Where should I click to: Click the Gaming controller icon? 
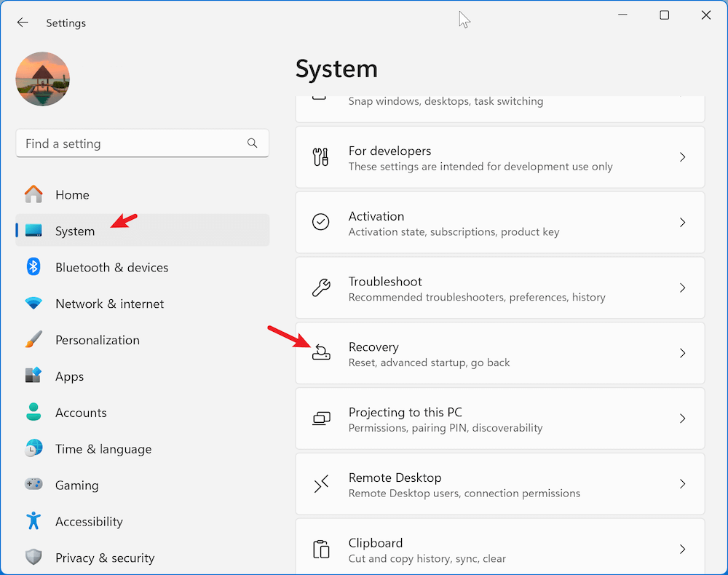click(x=33, y=485)
